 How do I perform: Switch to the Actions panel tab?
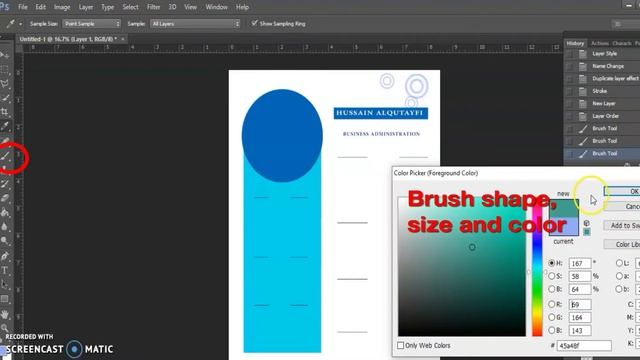pyautogui.click(x=600, y=43)
